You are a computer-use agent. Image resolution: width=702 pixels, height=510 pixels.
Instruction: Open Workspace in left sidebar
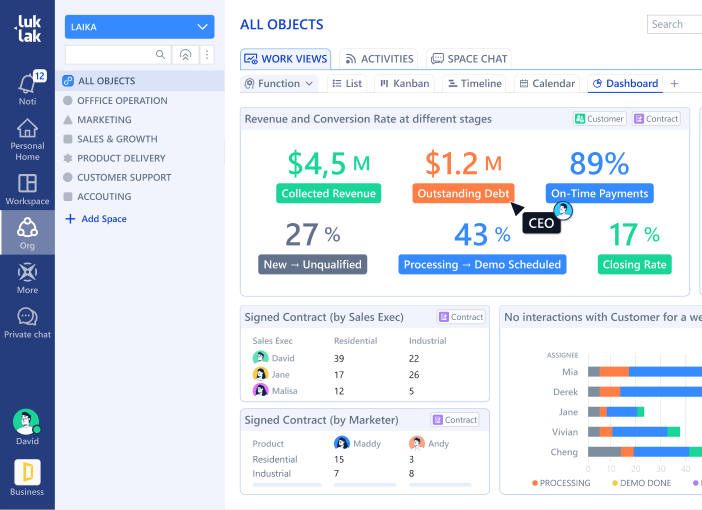coord(27,184)
